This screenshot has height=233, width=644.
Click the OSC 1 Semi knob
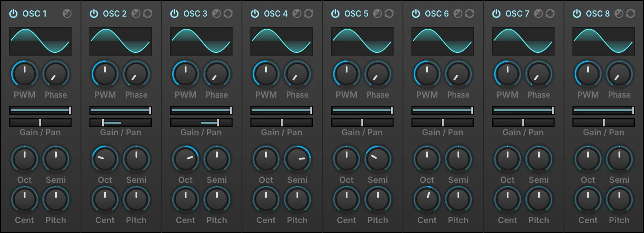point(56,159)
